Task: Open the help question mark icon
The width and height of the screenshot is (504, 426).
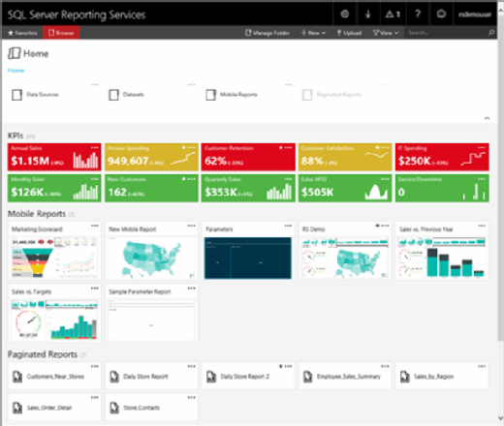Action: (418, 14)
